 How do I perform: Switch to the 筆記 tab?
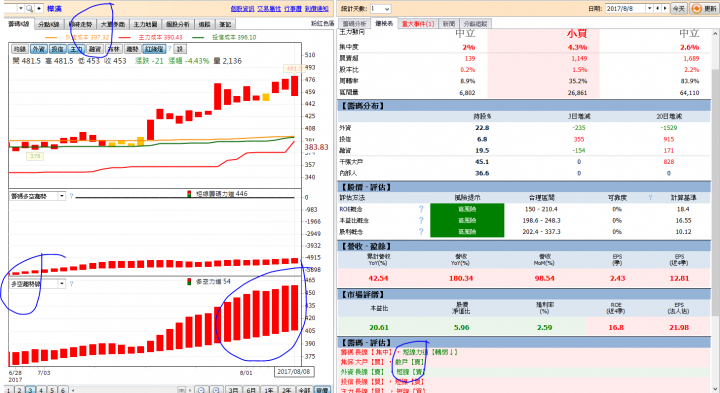(225, 24)
